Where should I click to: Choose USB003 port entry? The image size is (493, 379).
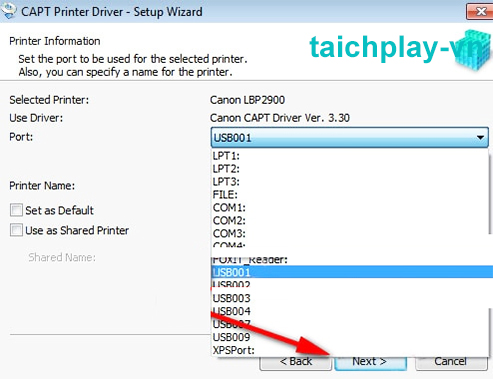[350, 298]
